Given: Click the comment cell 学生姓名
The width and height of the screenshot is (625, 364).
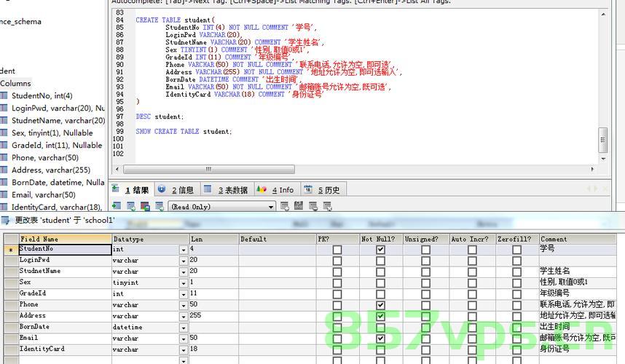Looking at the screenshot, I should click(x=578, y=272).
